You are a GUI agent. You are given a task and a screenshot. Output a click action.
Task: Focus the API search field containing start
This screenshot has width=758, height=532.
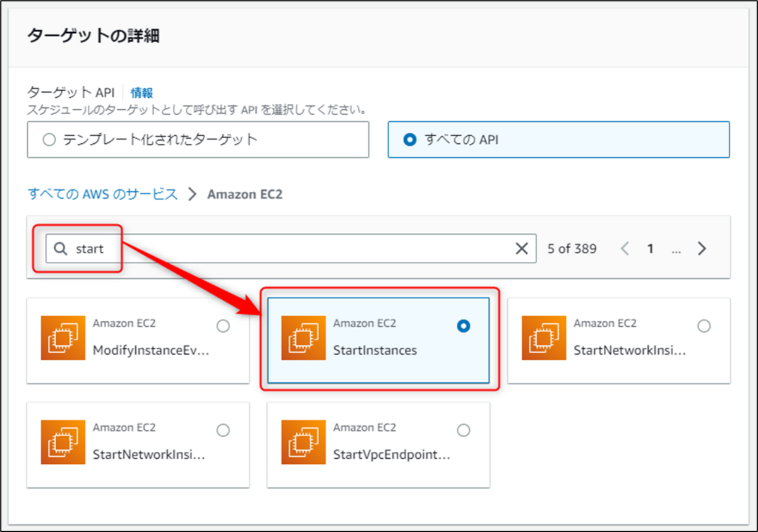pyautogui.click(x=291, y=249)
